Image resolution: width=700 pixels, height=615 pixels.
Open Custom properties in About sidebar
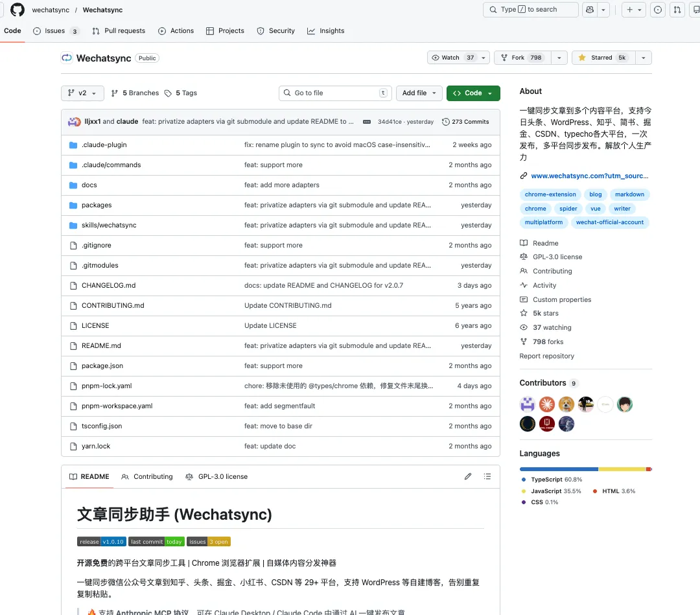[x=556, y=299]
